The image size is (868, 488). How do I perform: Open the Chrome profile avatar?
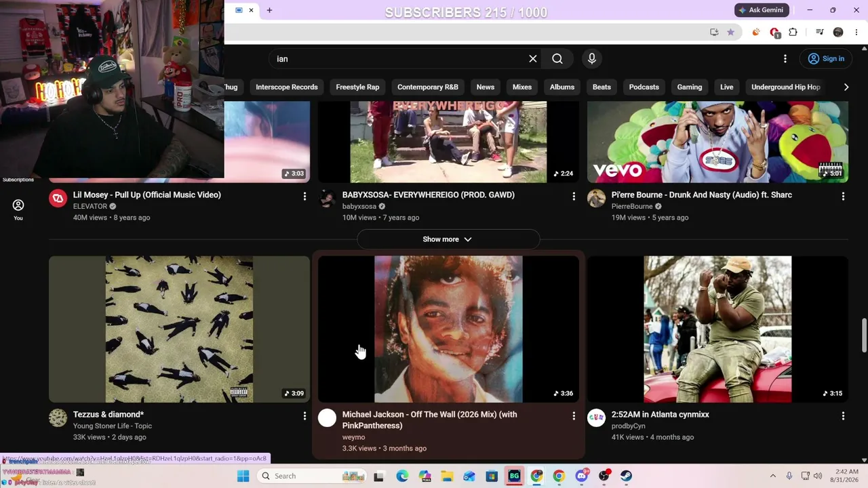click(x=838, y=32)
